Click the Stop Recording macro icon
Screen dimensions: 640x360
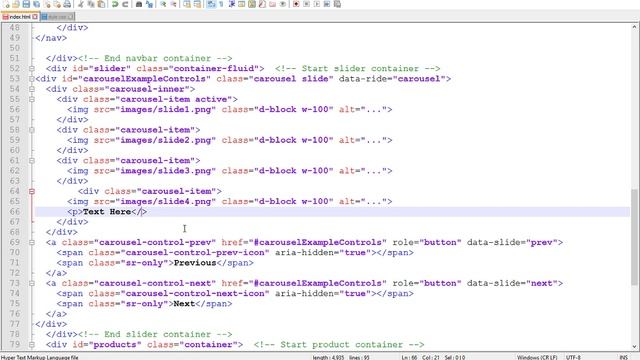[307, 4]
